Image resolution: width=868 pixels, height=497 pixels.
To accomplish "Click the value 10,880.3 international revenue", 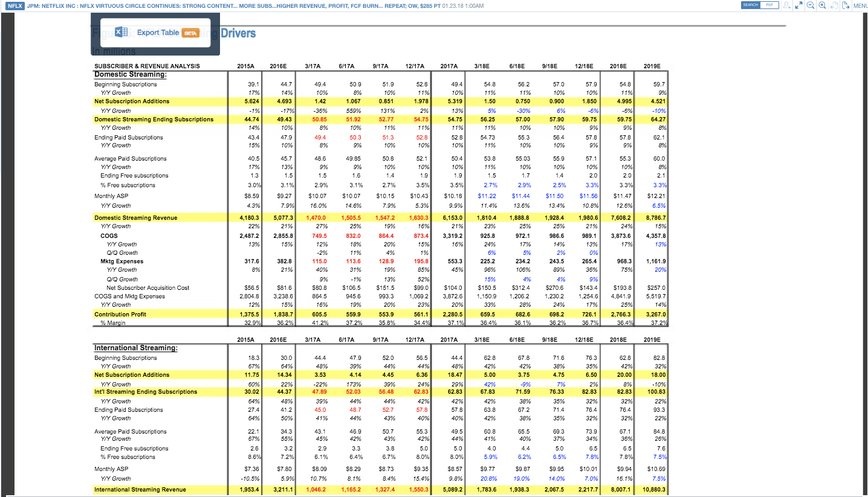I will click(653, 489).
